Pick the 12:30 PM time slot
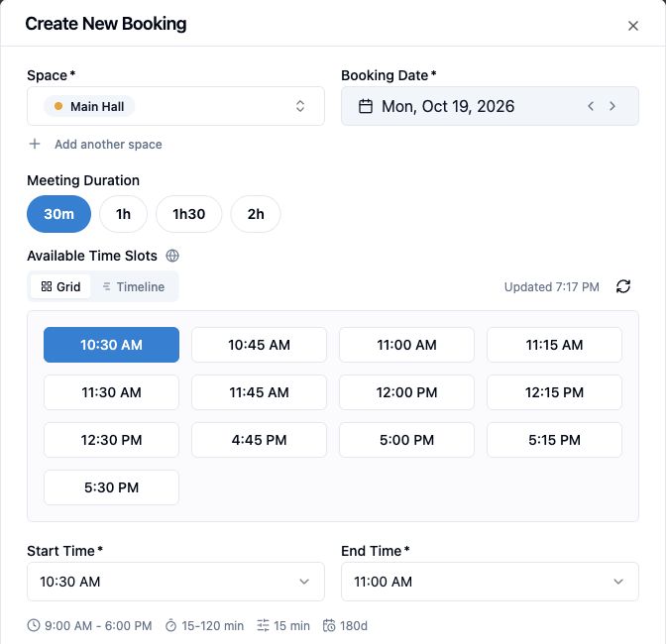Screen dimensions: 666x644 pyautogui.click(x=111, y=440)
